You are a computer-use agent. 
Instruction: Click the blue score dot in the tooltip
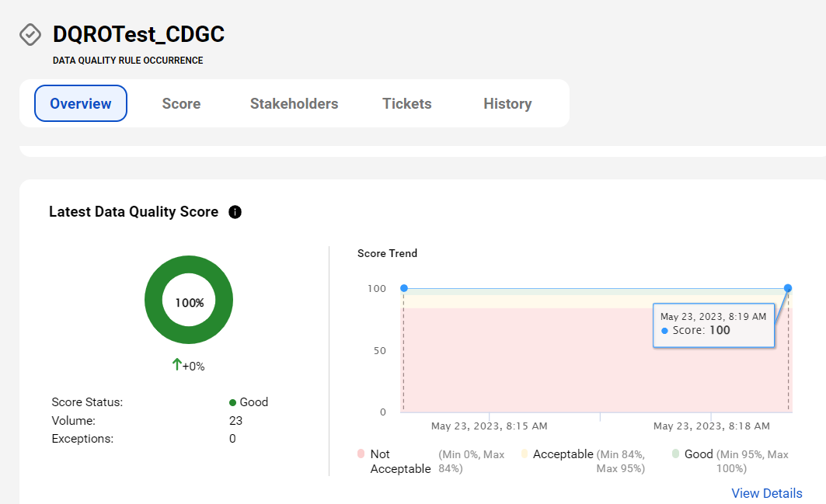(x=665, y=331)
